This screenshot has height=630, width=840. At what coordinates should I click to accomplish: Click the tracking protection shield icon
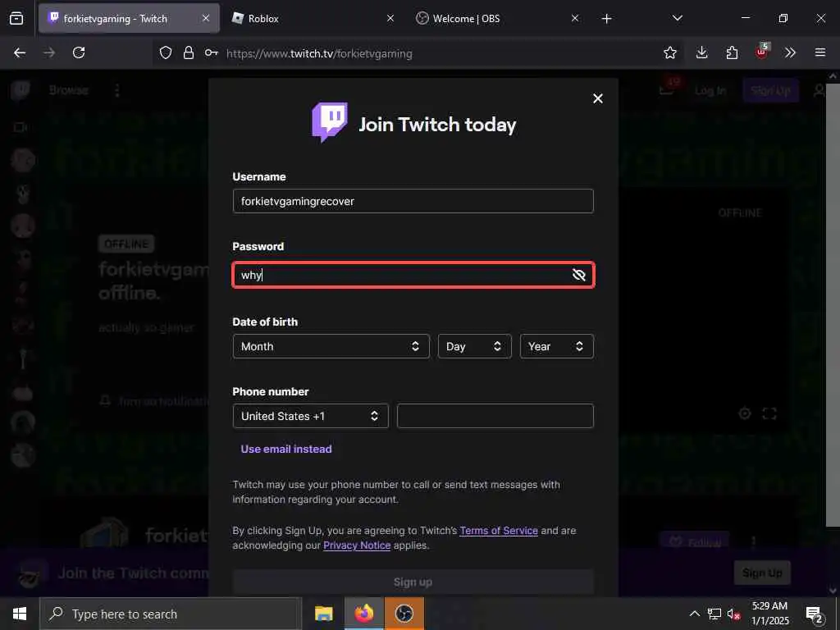pyautogui.click(x=166, y=53)
